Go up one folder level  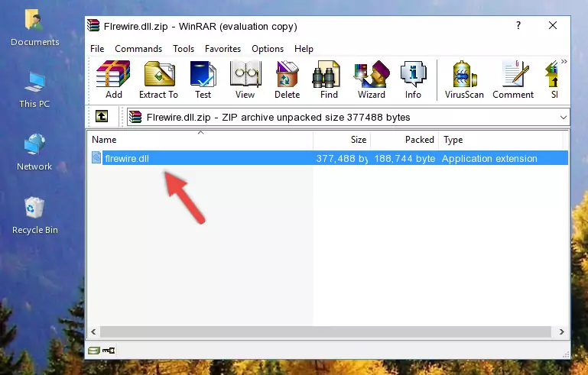(102, 117)
